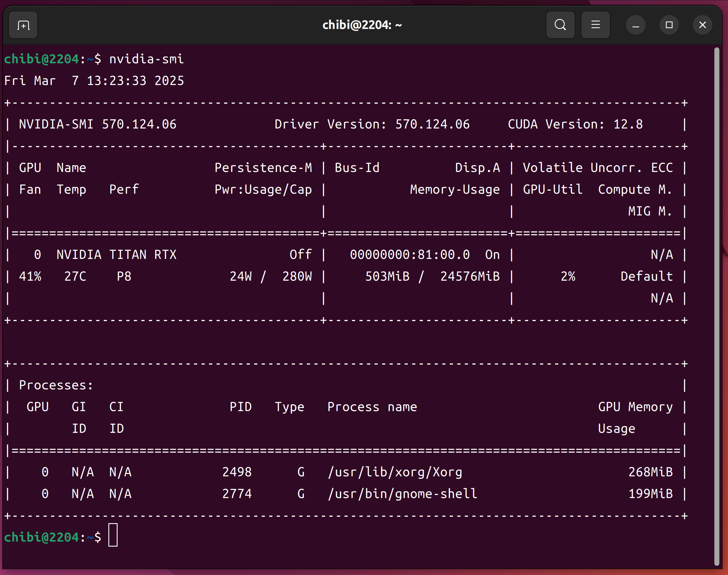Click the PID 2498 value
Image resolution: width=728 pixels, height=575 pixels.
pos(237,472)
